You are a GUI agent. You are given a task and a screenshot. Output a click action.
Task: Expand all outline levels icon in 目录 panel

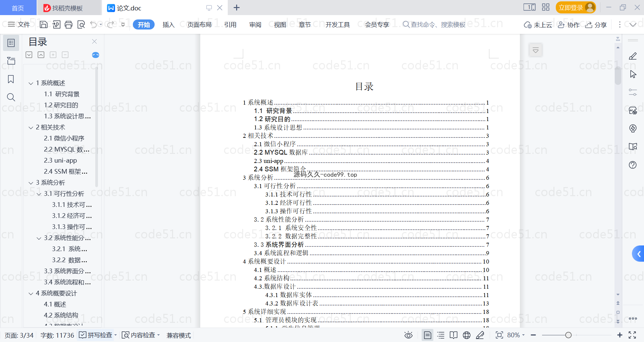pos(29,55)
